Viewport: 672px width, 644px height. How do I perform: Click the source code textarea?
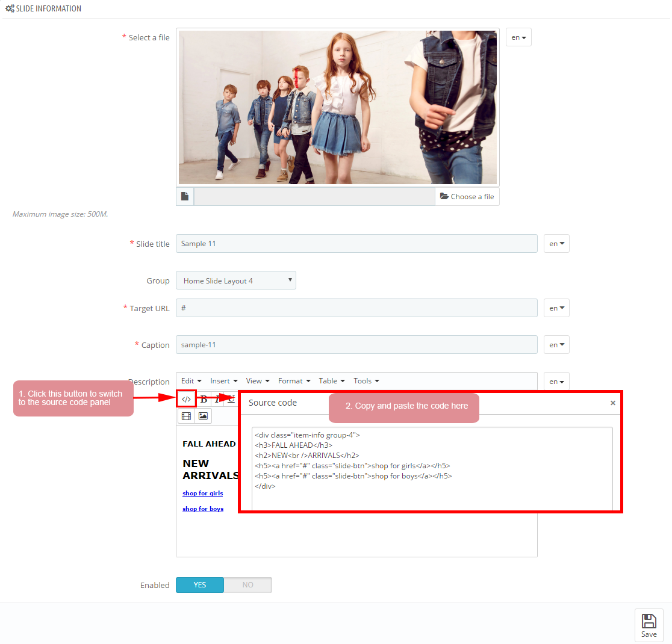pos(432,469)
